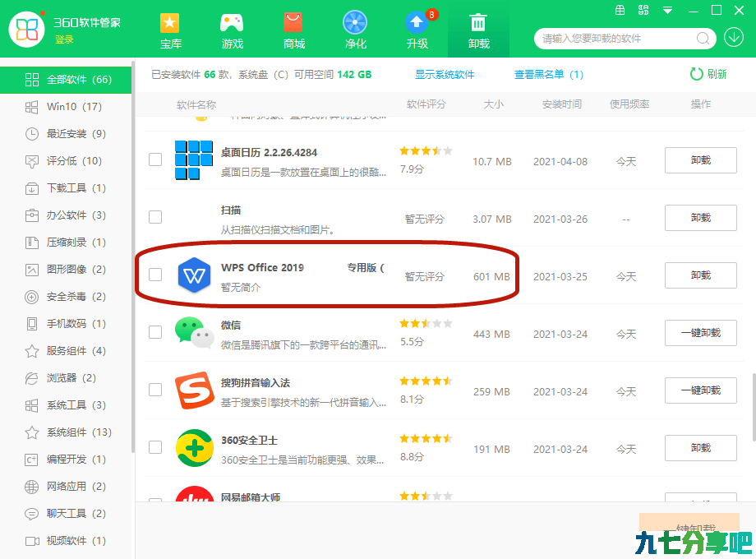Select 系统工具 (3) category
This screenshot has height=559, width=756.
[66, 405]
